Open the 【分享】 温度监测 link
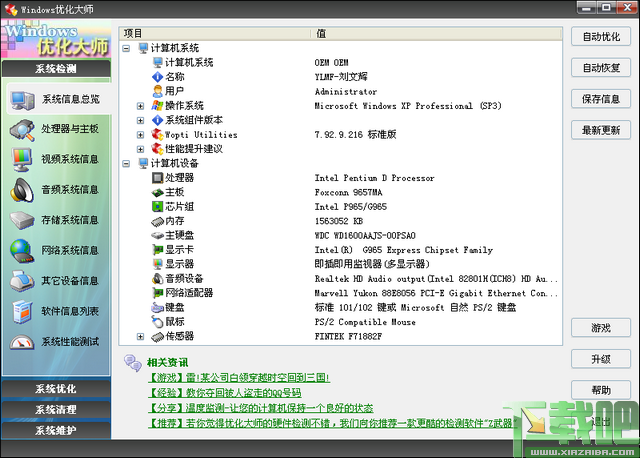Image resolution: width=640 pixels, height=458 pixels. click(x=260, y=408)
